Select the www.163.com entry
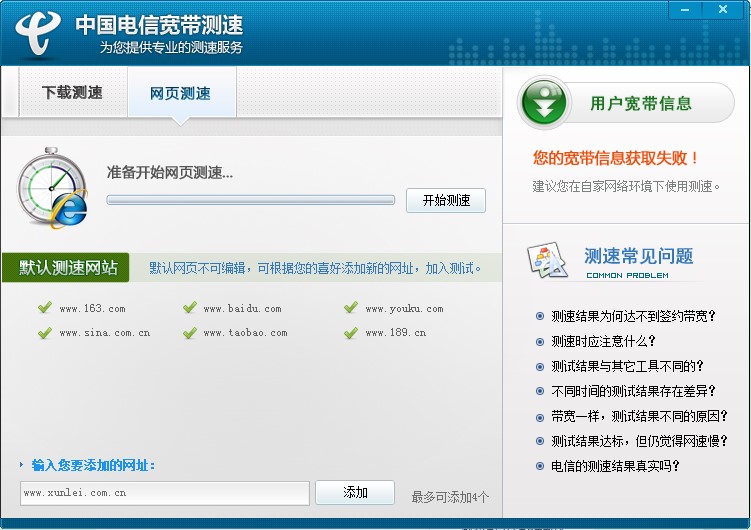The height and width of the screenshot is (530, 751). [92, 308]
